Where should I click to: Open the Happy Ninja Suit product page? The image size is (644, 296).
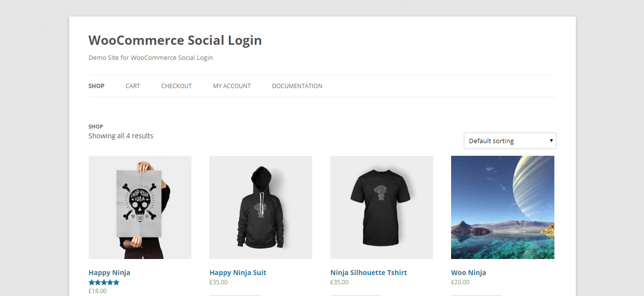(x=238, y=273)
